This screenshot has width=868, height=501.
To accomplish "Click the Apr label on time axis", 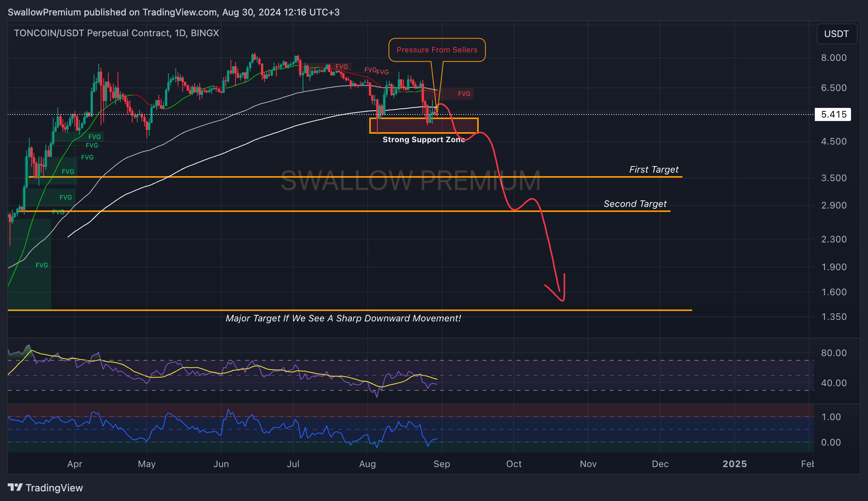I will point(75,464).
